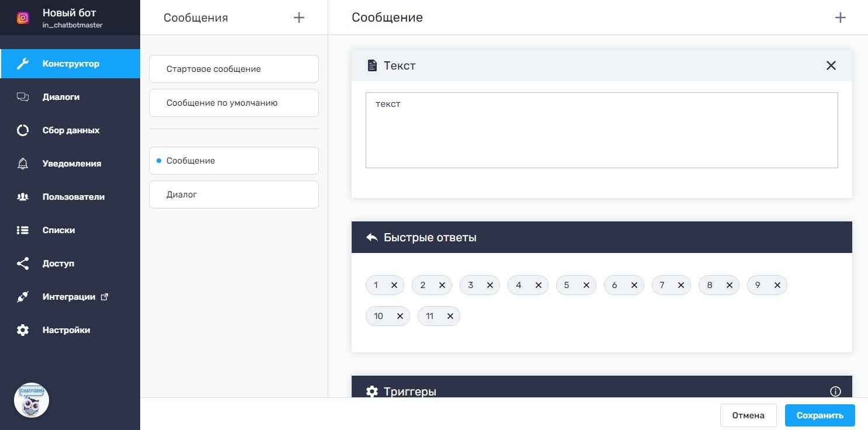This screenshot has height=430, width=868.
Task: Open Уведомления in sidebar
Action: coord(71,164)
